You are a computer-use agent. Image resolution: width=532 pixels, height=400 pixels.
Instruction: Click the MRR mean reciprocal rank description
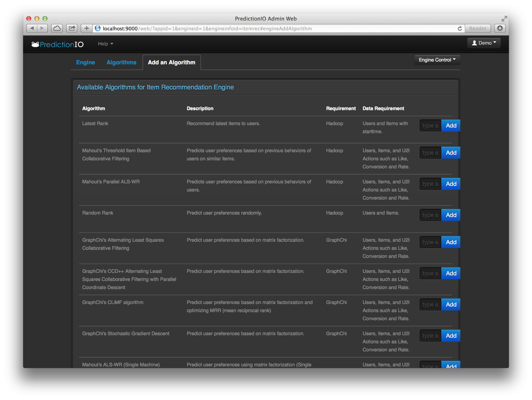(x=249, y=306)
